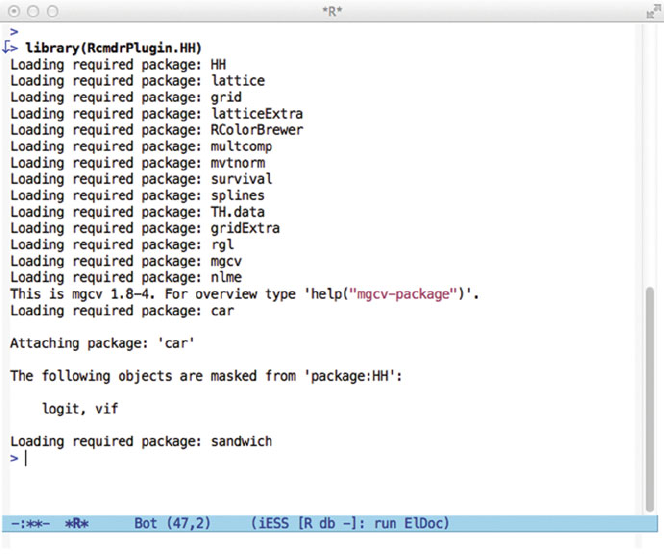Click the "rgl" package line

122,244
